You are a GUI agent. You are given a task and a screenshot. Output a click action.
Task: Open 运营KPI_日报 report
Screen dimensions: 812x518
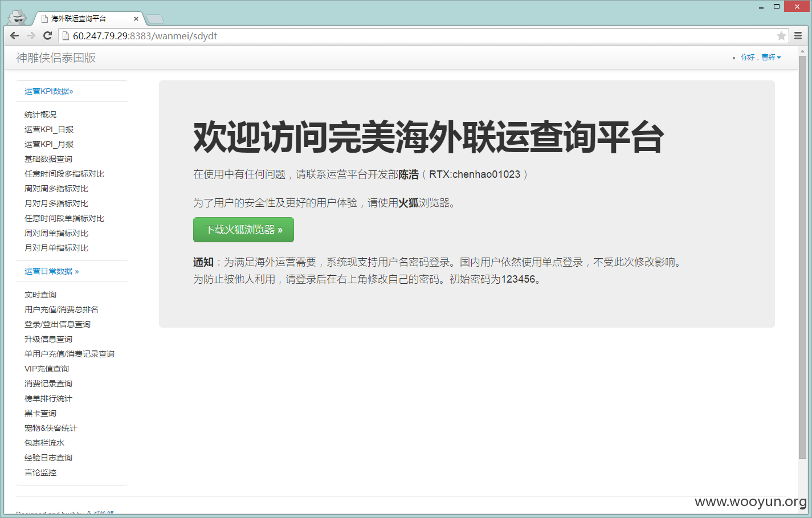49,129
